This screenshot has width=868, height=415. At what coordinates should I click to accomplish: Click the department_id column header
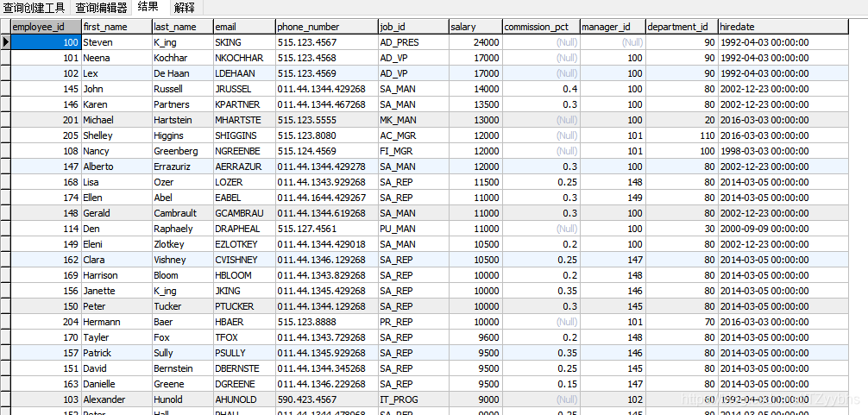(682, 27)
